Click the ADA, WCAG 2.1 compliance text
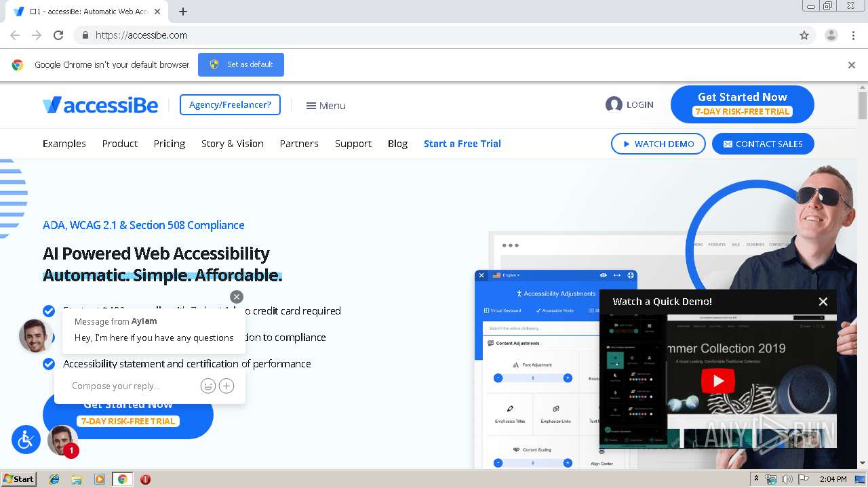This screenshot has height=488, width=868. [x=143, y=225]
